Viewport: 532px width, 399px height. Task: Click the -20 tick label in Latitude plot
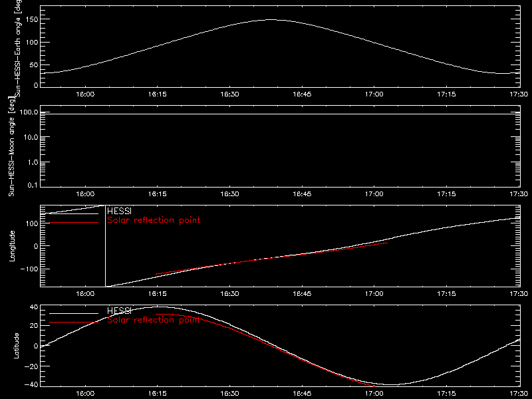[31, 366]
